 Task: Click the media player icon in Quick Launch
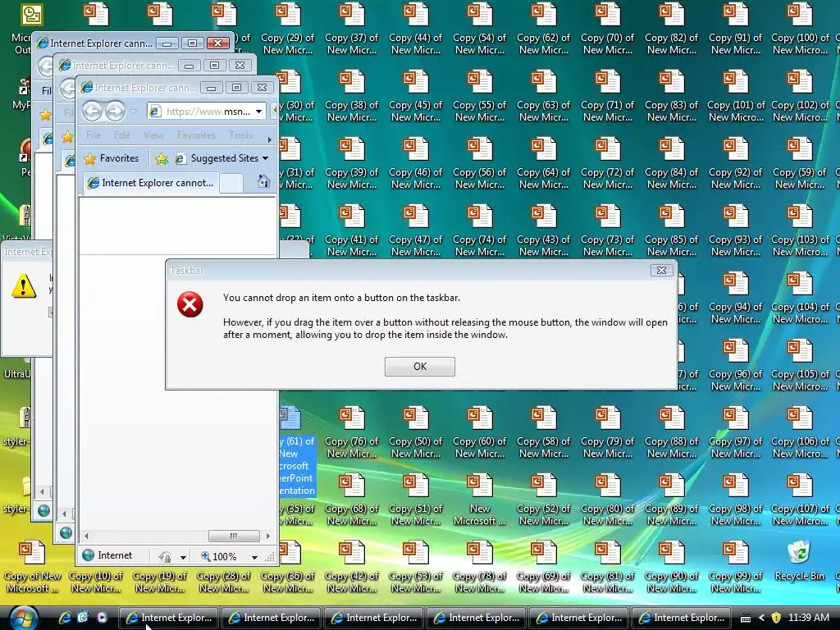(102, 618)
